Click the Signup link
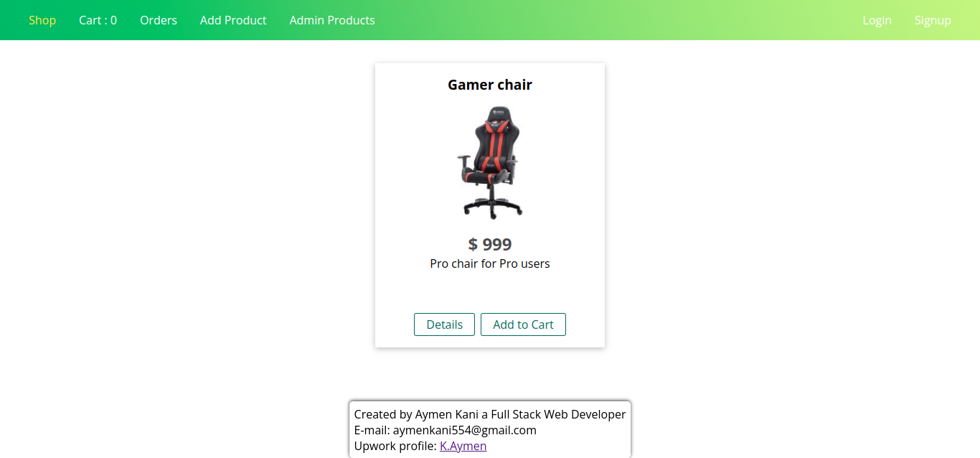This screenshot has width=980, height=458. pos(933,20)
